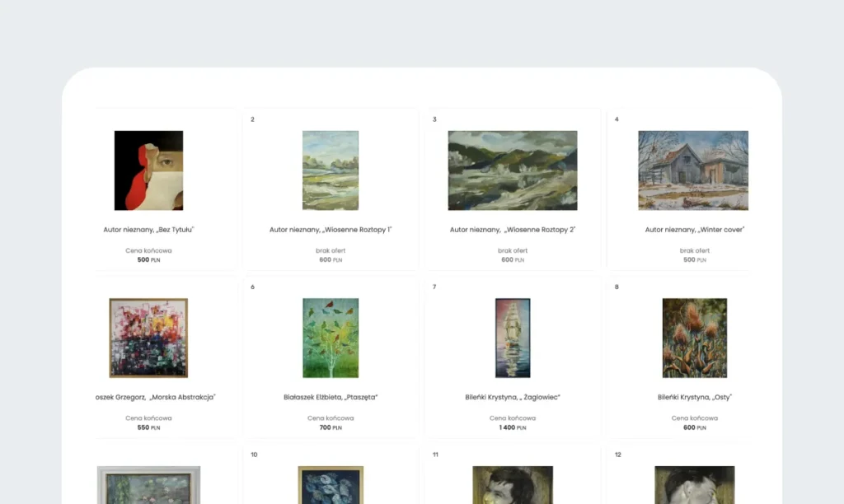844x504 pixels.
Task: Open the 'Ptaszęta' birds tree painting image
Action: pyautogui.click(x=331, y=338)
